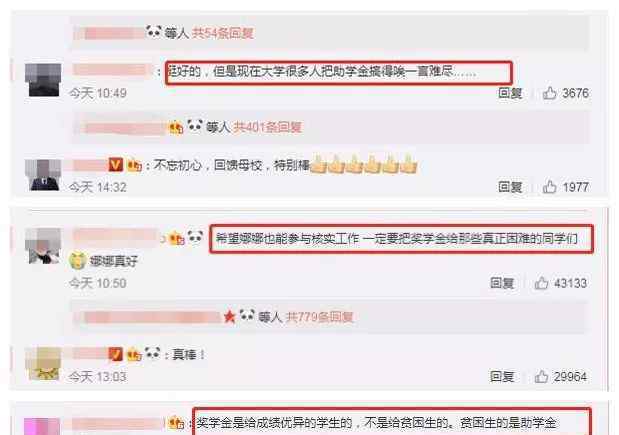This screenshot has width=619, height=435.
Task: Click the red star icon before 共779条回复
Action: coord(229,317)
